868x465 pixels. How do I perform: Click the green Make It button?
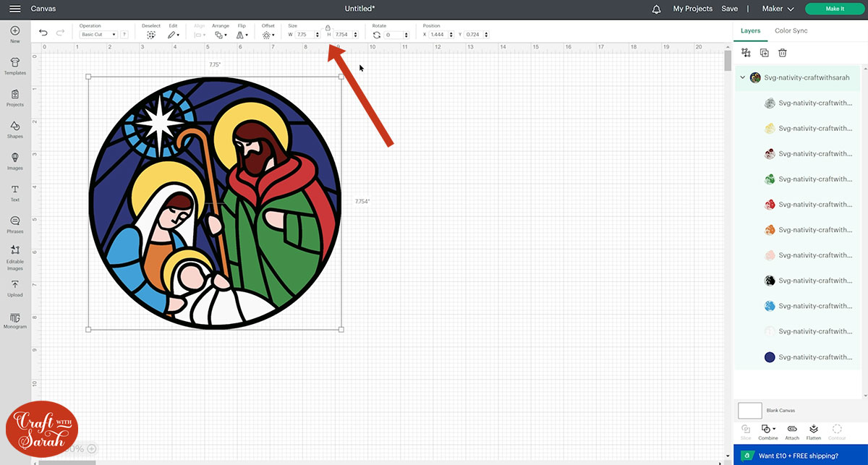click(x=834, y=9)
